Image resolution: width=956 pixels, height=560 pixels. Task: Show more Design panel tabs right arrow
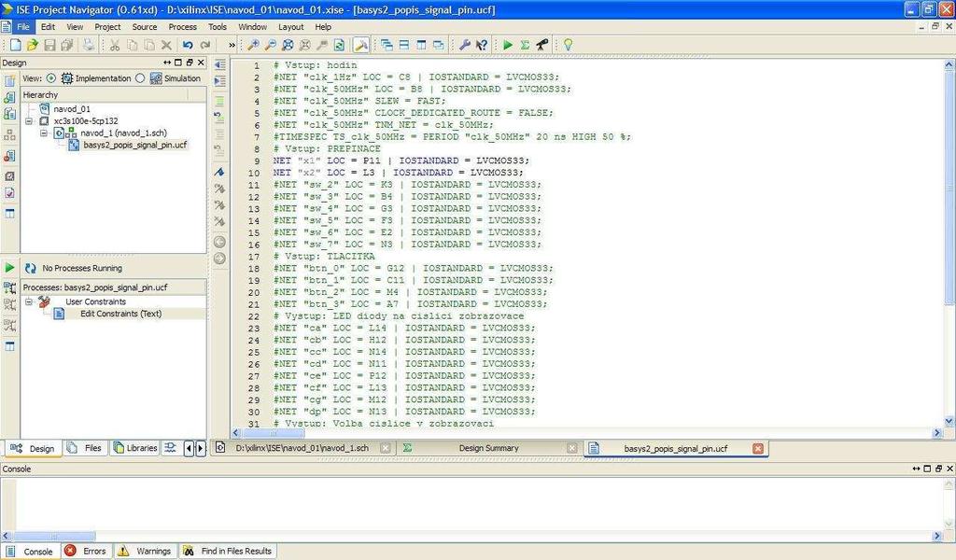tap(201, 449)
